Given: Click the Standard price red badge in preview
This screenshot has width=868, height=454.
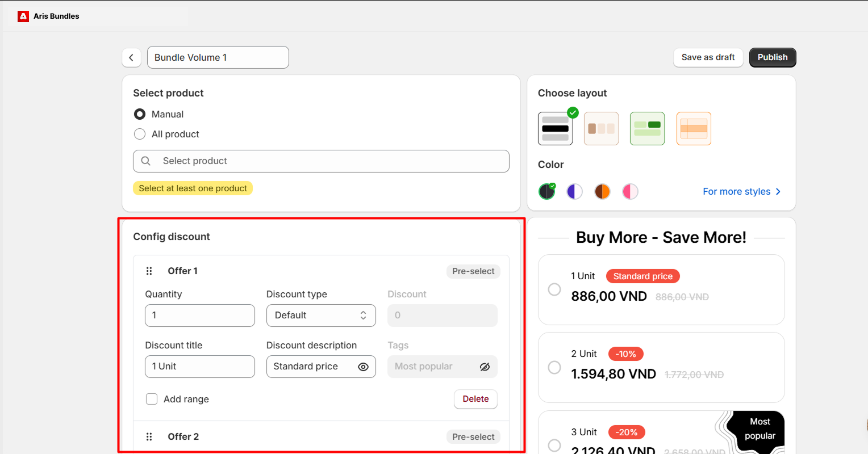Looking at the screenshot, I should tap(643, 276).
